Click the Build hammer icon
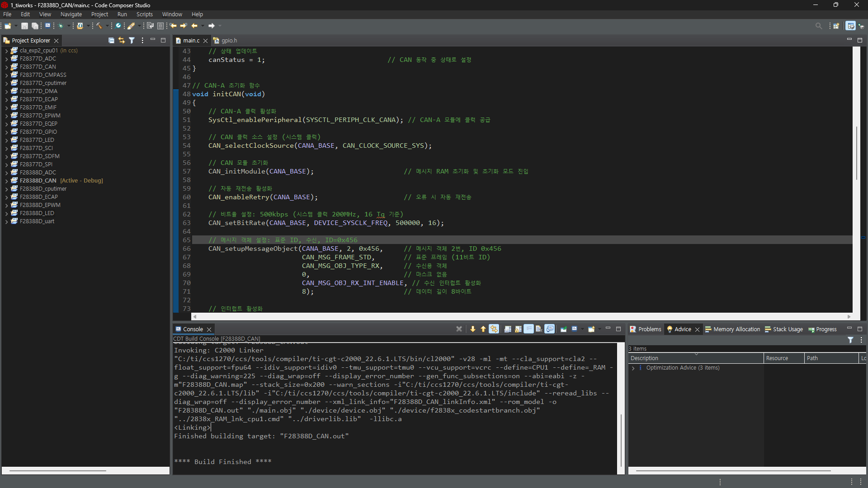Image resolution: width=868 pixels, height=488 pixels. (99, 26)
